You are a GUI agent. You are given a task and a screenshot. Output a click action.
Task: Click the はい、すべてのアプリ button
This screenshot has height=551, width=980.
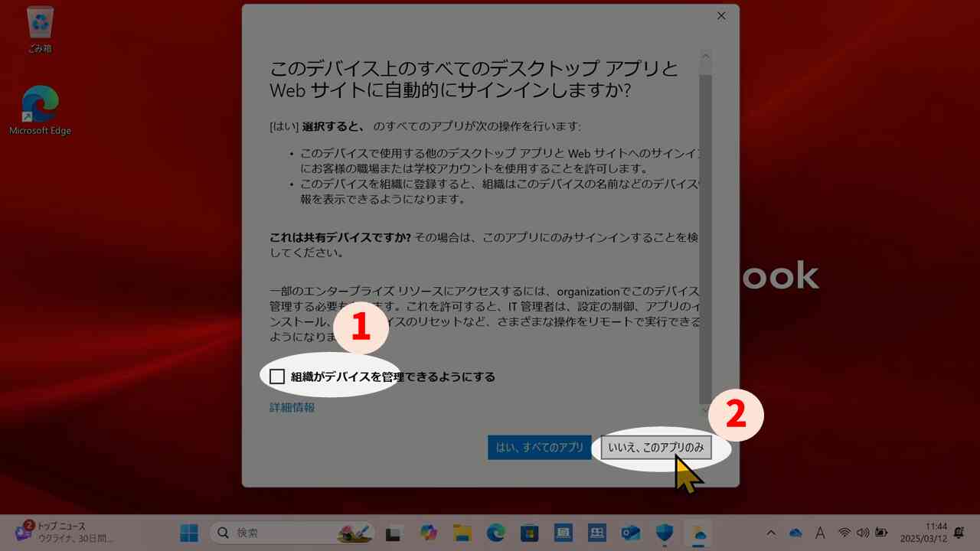(x=541, y=448)
